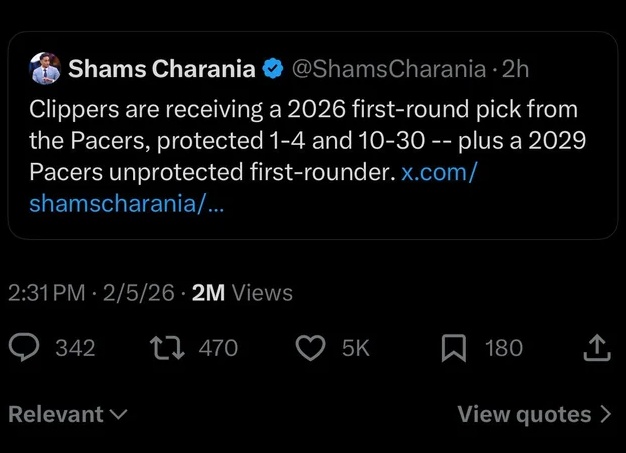Click the chevron next to Relevant

pos(119,414)
